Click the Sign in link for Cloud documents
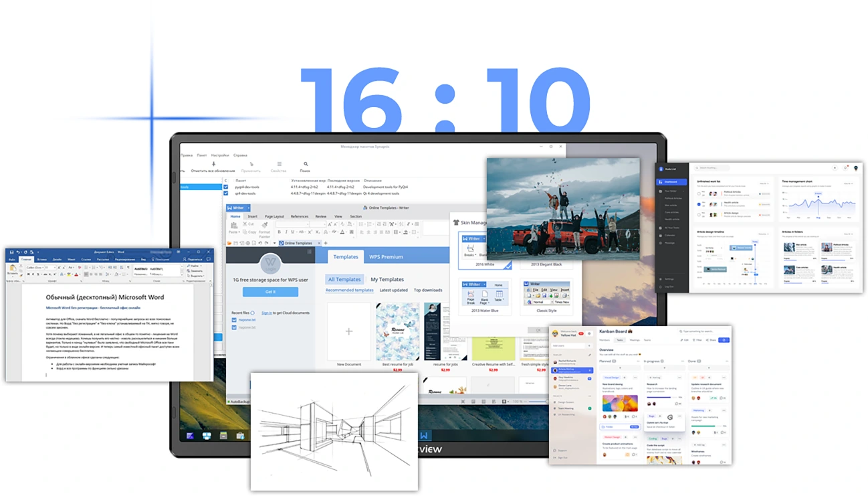868x496 pixels. click(x=266, y=313)
